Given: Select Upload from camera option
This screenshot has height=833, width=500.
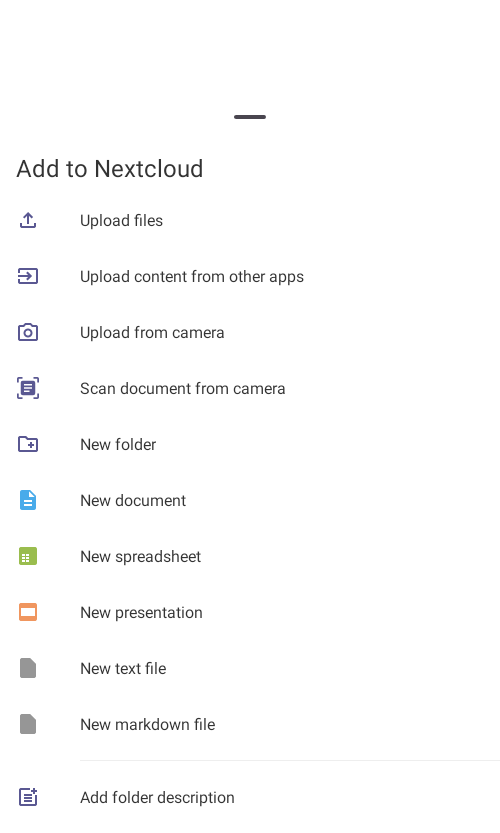Looking at the screenshot, I should pyautogui.click(x=250, y=332).
